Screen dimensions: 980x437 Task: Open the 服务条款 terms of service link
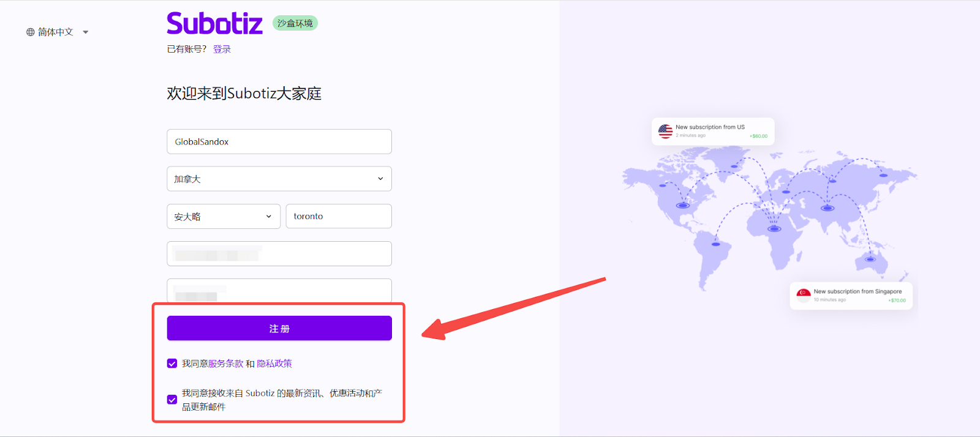pos(225,364)
